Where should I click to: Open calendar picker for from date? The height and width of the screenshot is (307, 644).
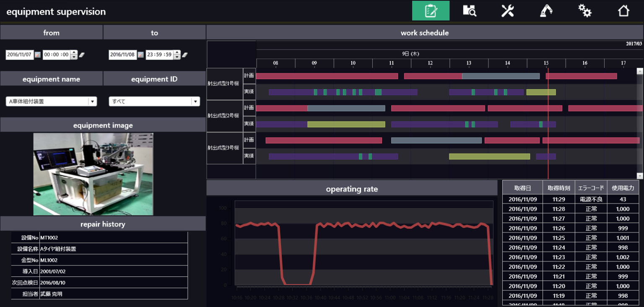click(37, 55)
